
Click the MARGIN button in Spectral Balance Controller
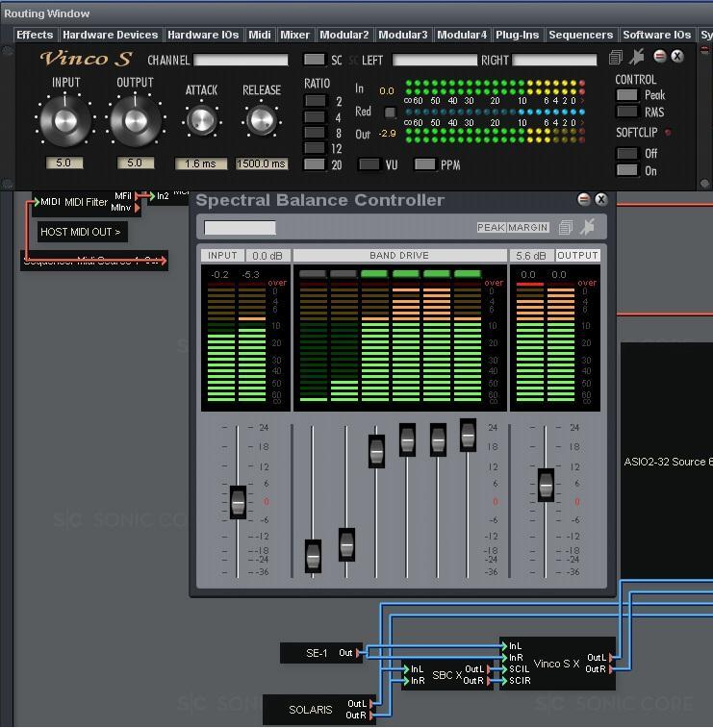tap(527, 228)
